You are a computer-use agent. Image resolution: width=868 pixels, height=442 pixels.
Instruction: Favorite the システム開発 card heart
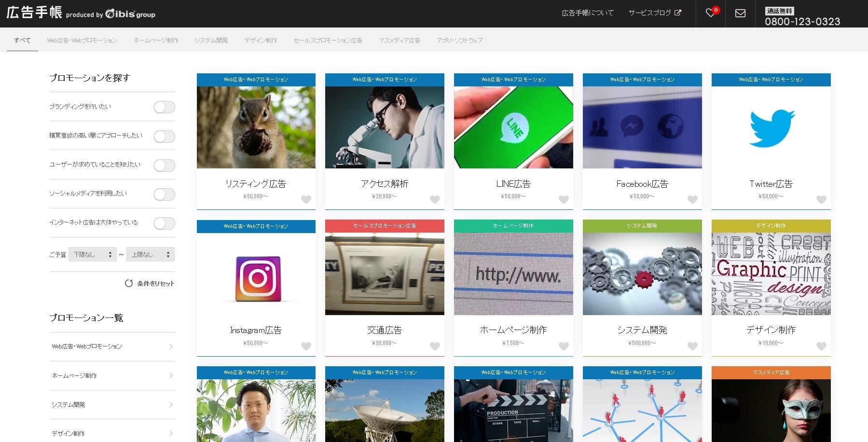(x=692, y=346)
